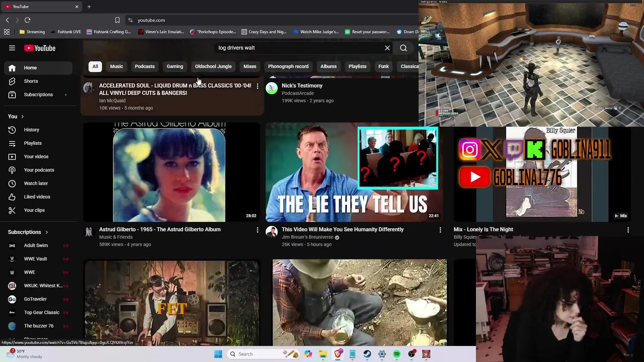Select the Phonograph record filter chip

[x=288, y=66]
